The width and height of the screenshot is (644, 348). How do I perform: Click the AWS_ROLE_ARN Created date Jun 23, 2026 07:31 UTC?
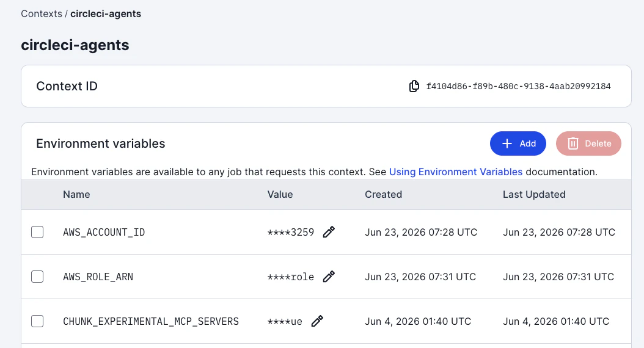pos(420,277)
